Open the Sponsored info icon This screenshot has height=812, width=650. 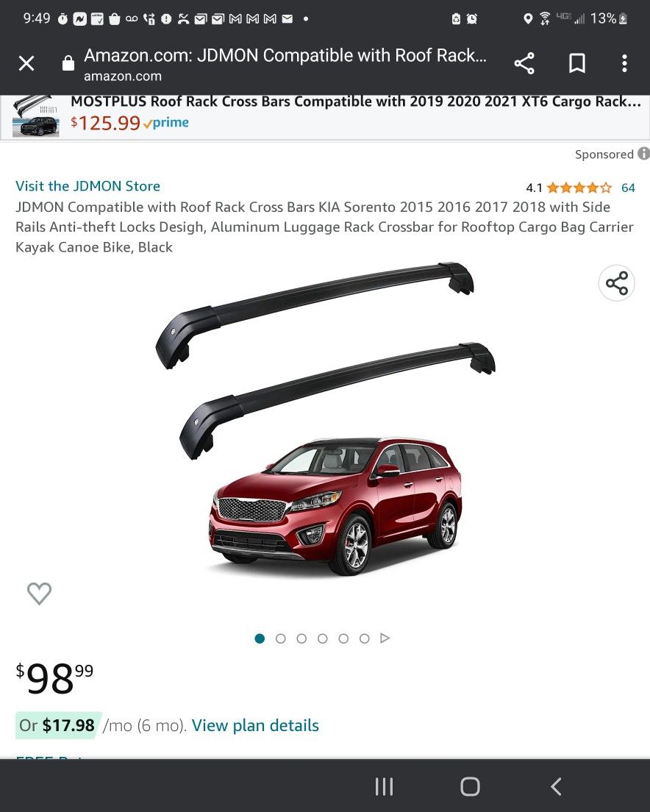643,154
